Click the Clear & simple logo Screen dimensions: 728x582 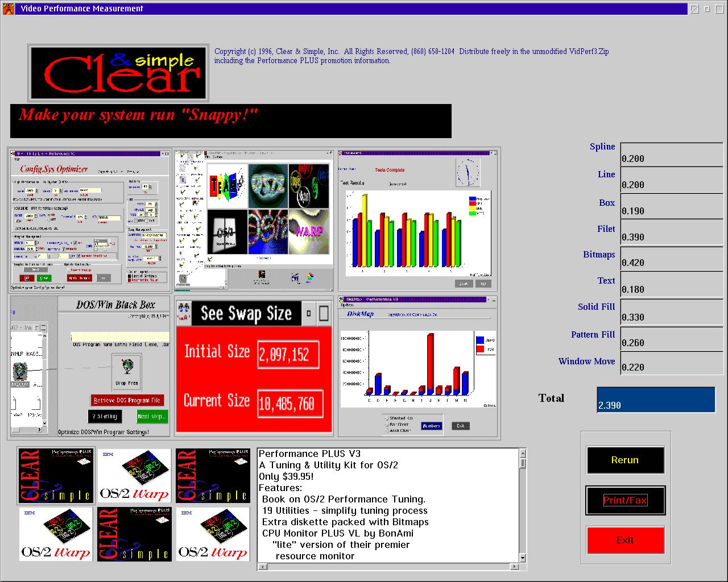coord(118,73)
